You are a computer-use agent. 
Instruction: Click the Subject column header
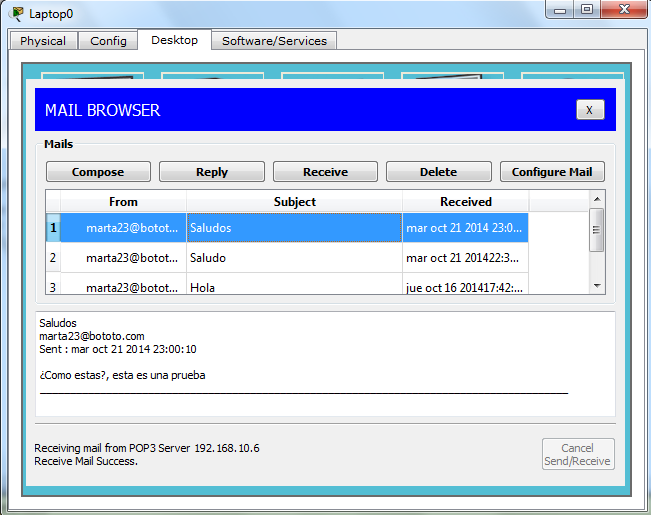(294, 202)
